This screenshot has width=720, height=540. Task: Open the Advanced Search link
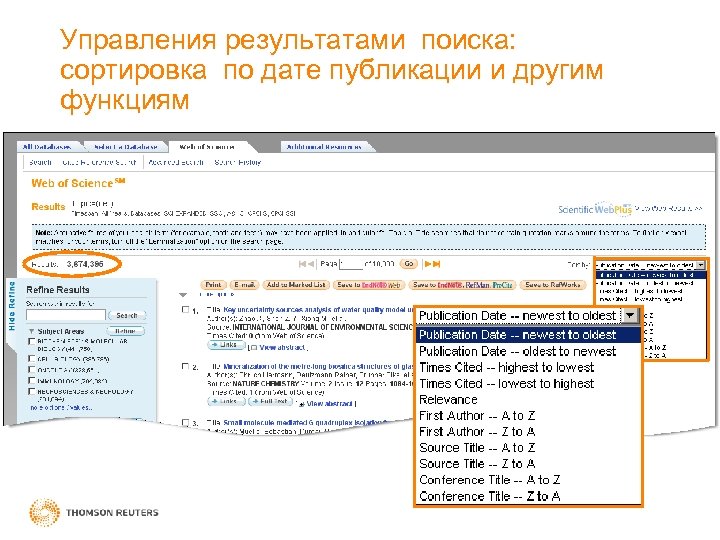(176, 163)
